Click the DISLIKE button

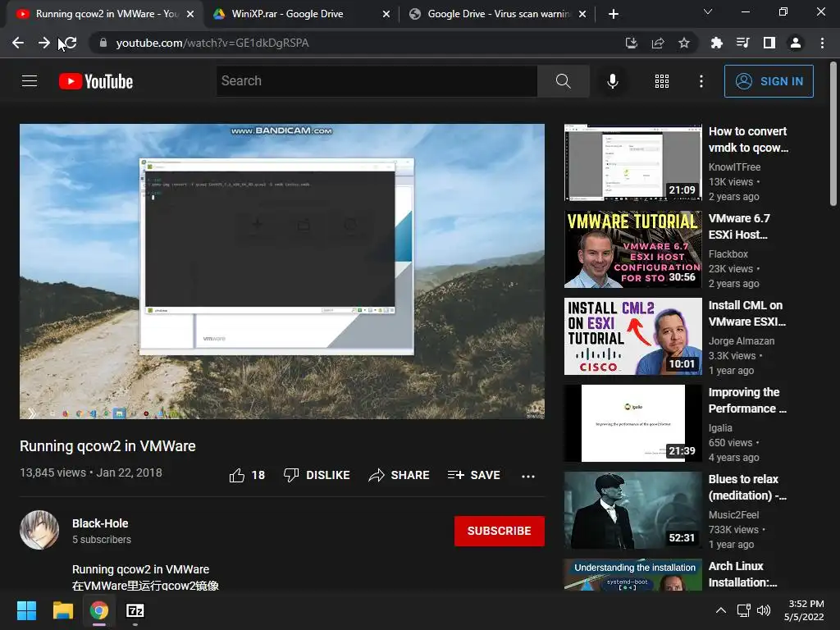317,475
